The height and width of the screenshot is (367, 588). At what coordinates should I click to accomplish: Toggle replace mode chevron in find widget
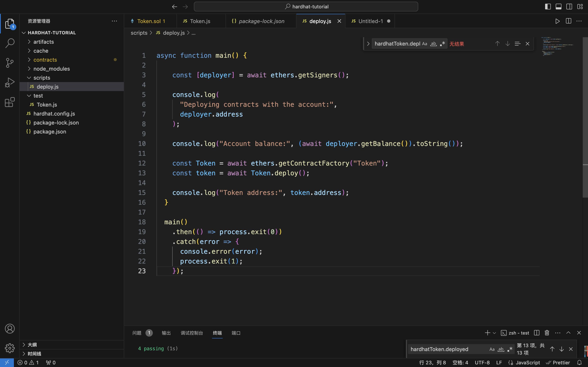tap(368, 44)
